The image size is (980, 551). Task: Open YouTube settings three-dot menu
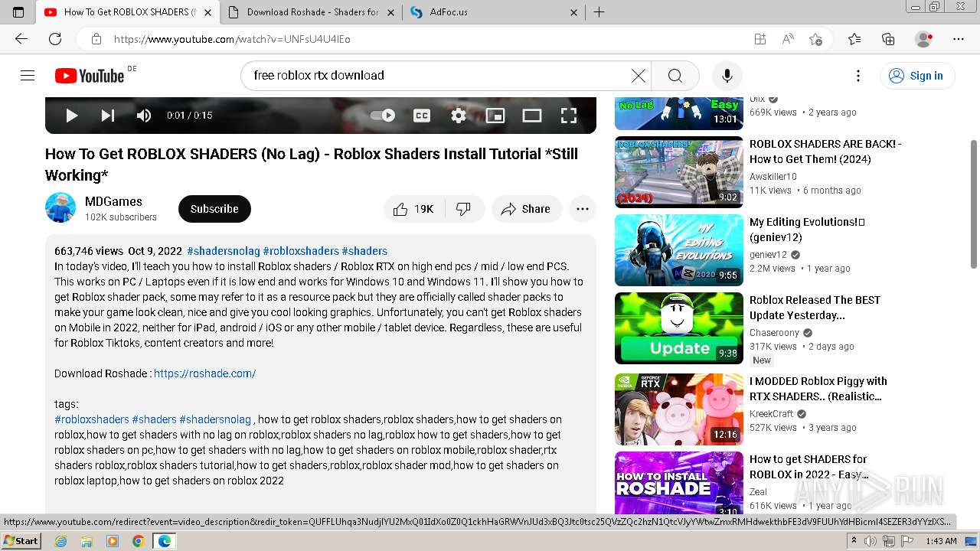pyautogui.click(x=858, y=76)
